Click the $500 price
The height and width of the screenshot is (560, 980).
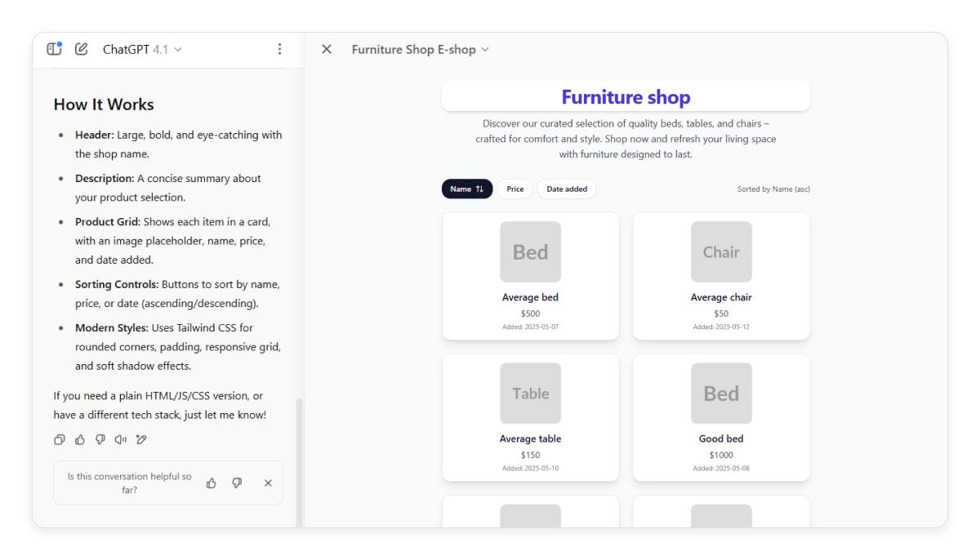point(531,313)
